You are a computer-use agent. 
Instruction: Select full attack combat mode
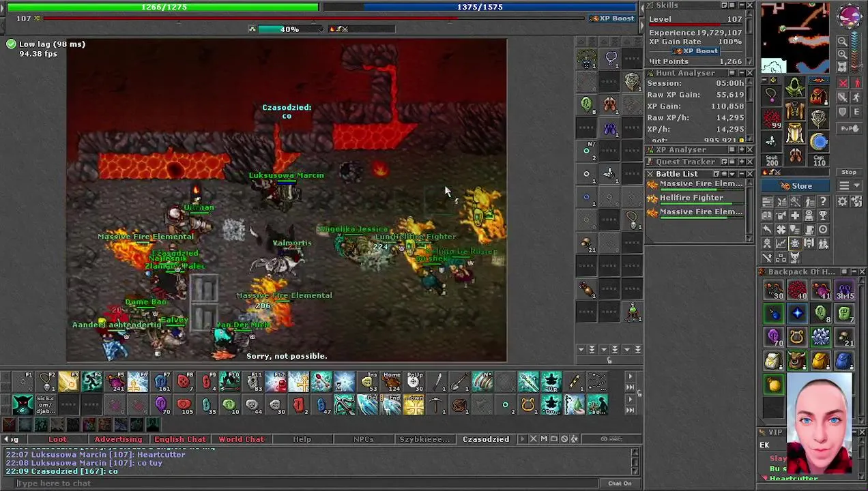(x=843, y=83)
